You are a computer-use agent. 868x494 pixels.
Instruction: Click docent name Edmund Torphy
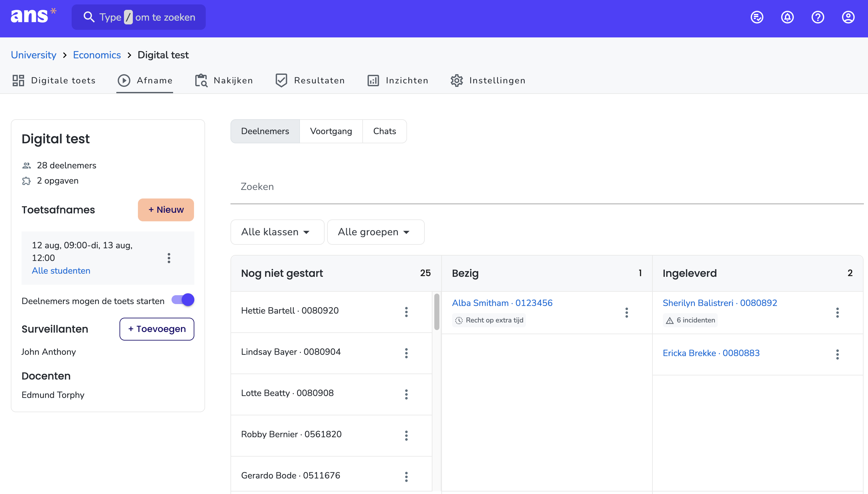click(53, 395)
